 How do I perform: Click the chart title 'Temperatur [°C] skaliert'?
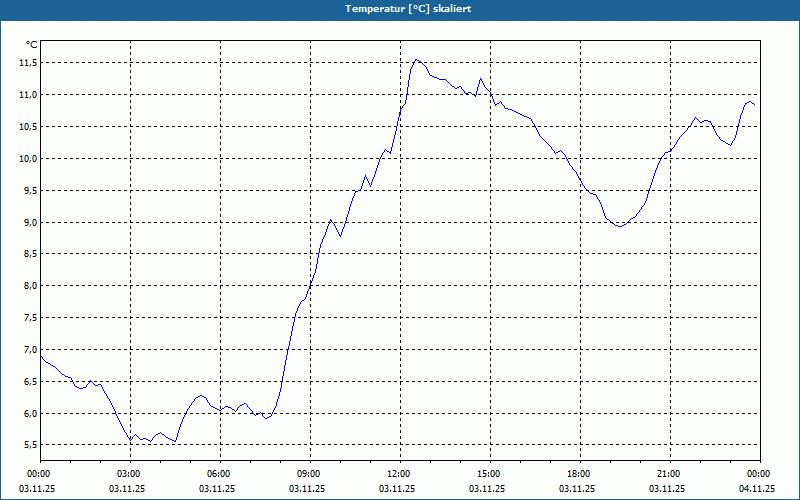tap(408, 9)
